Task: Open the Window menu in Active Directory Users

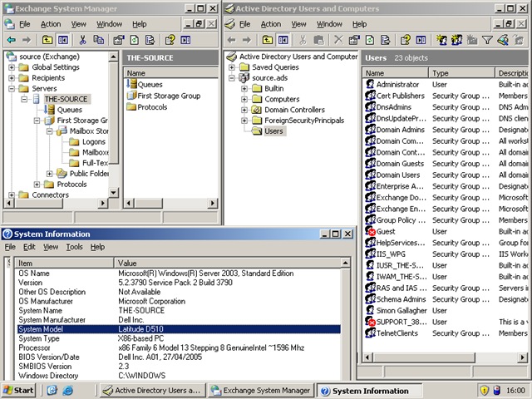Action: coord(329,24)
